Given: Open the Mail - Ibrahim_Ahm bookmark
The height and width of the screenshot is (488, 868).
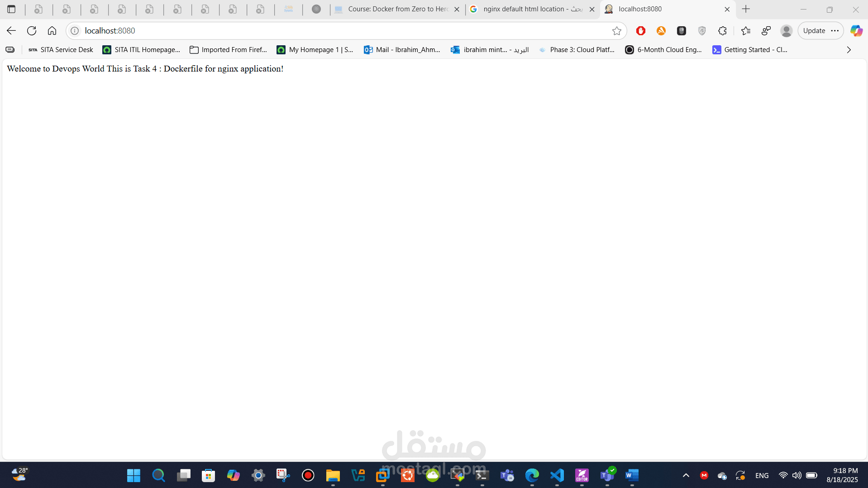Looking at the screenshot, I should click(x=402, y=50).
